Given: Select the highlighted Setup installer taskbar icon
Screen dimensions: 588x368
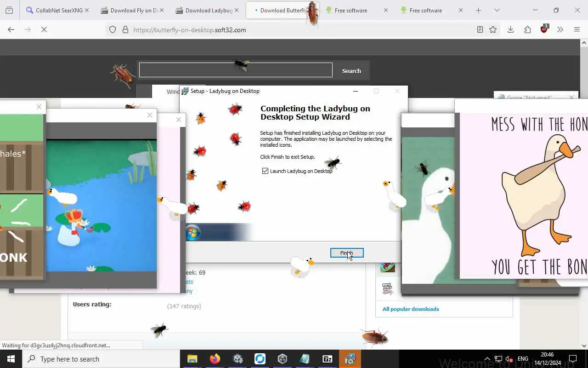Looking at the screenshot, I should click(x=350, y=359).
